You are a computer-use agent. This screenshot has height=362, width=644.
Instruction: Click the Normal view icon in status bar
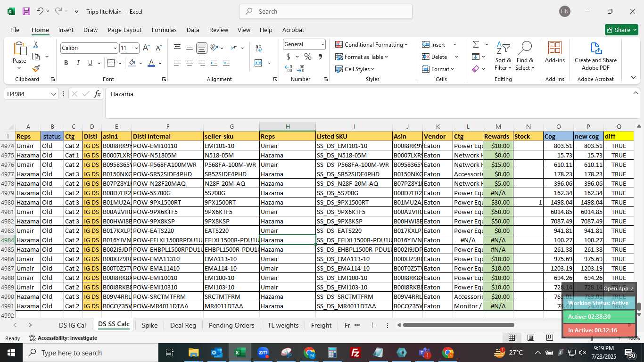512,337
